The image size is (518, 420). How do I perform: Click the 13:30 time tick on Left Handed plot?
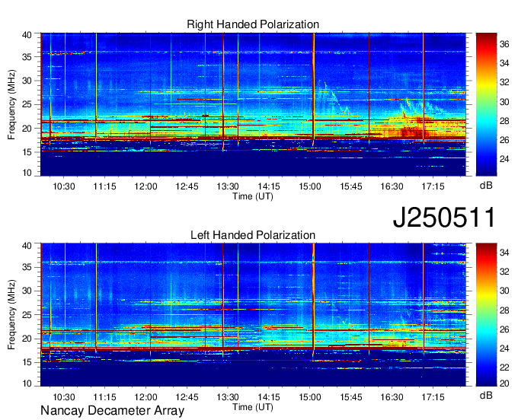[228, 397]
